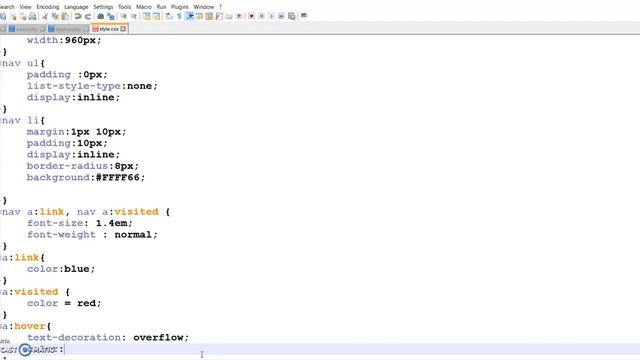
Task: Click Run macro multiple times icon
Action: tap(281, 16)
